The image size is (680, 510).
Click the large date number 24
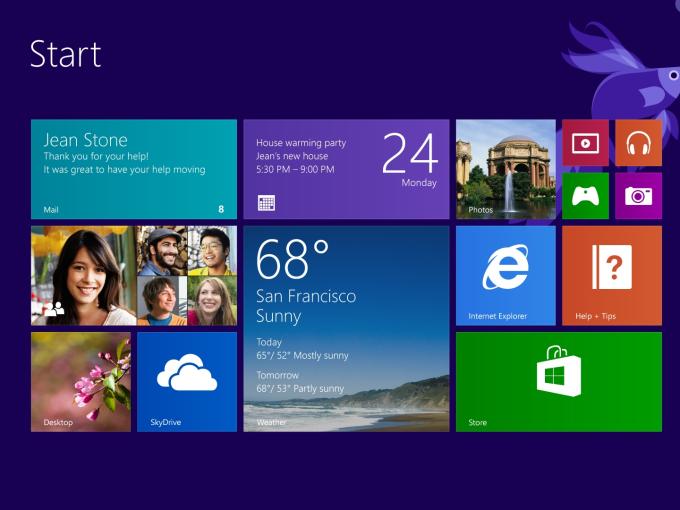[410, 154]
